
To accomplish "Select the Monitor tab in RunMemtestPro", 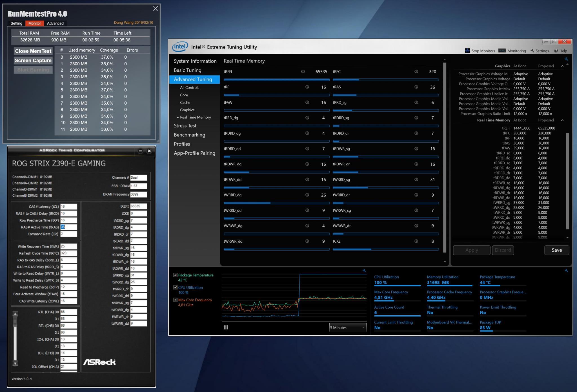I will point(34,23).
